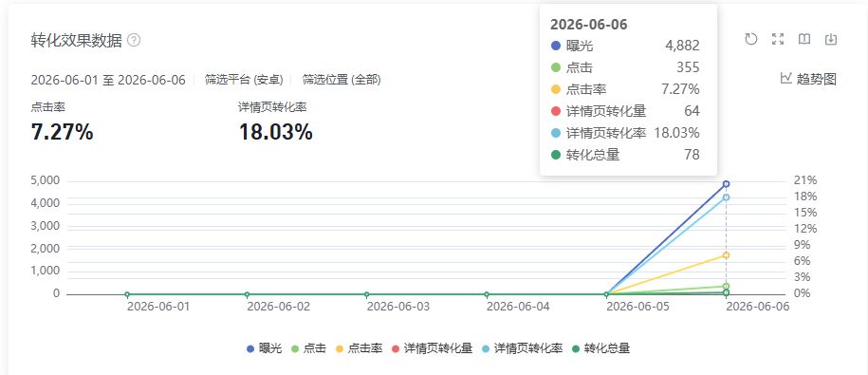Toggle 转化总量 series in chart legend
The height and width of the screenshot is (375, 868).
pyautogui.click(x=600, y=348)
